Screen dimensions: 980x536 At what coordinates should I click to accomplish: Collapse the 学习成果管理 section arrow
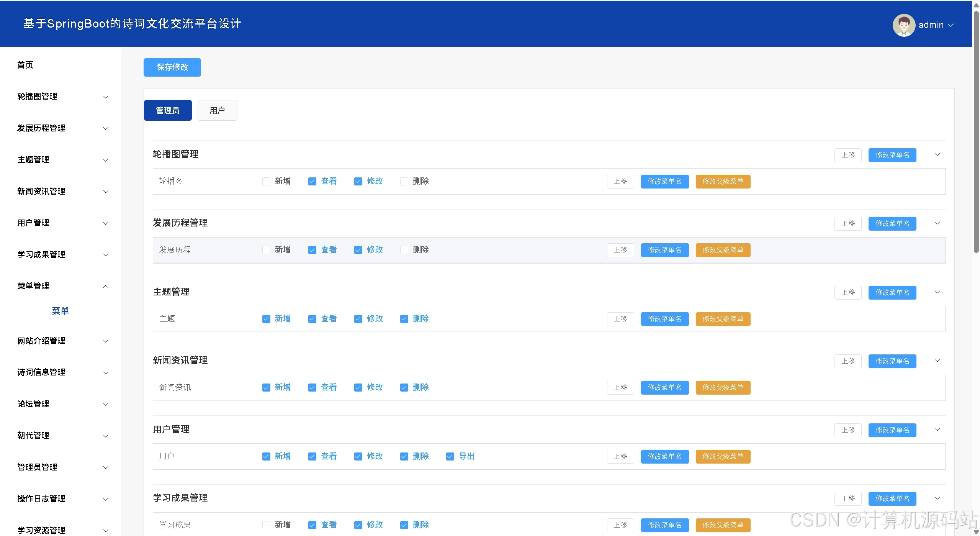[x=937, y=498]
